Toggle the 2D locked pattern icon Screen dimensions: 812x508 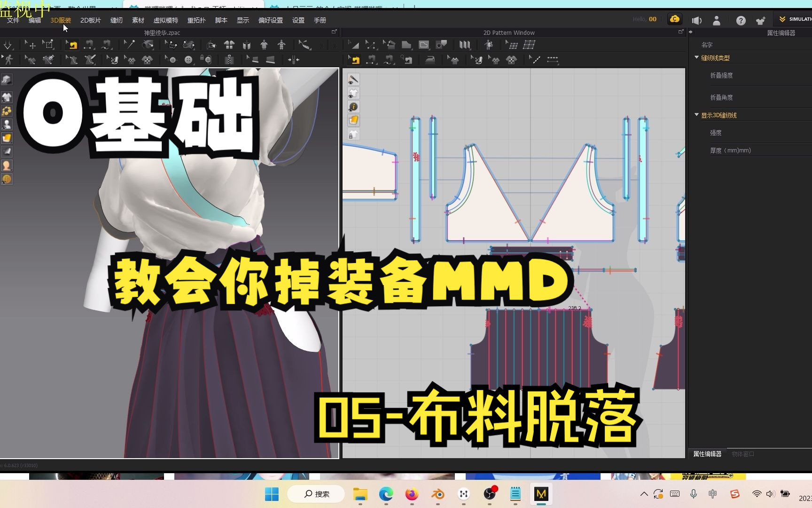pos(353,135)
